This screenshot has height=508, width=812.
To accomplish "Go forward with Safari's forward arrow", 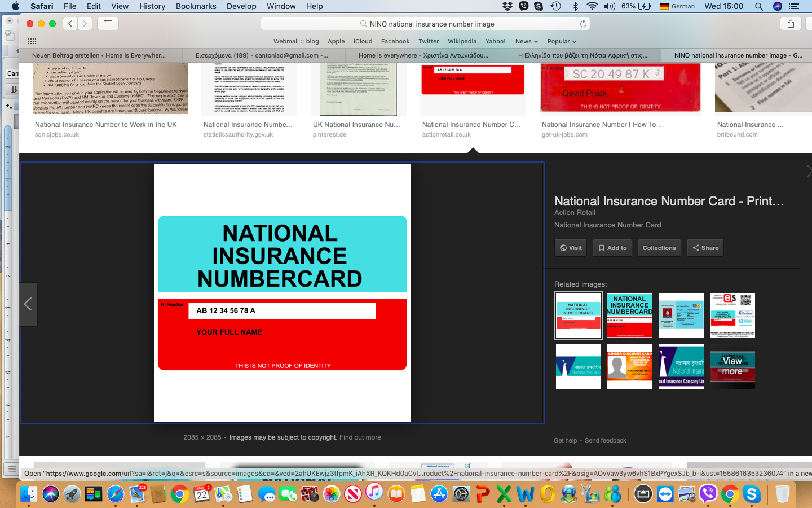I will (x=85, y=24).
